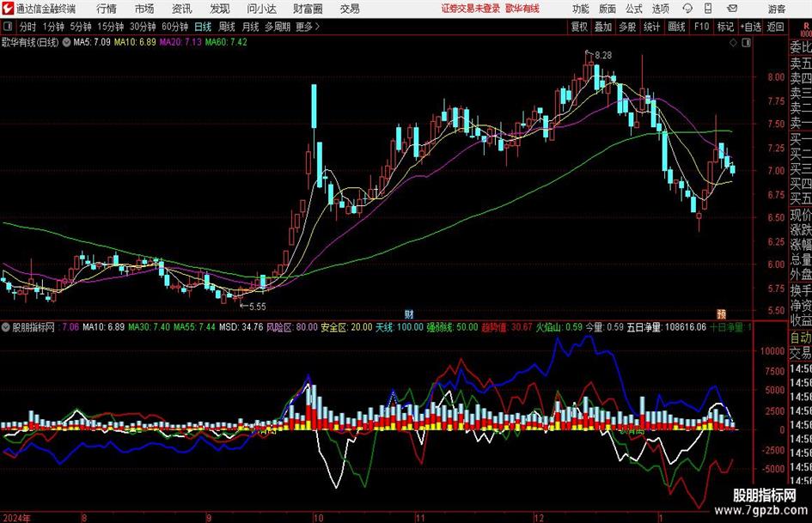The height and width of the screenshot is (523, 812).
Task: Click the 画线 drawing button
Action: pyautogui.click(x=676, y=27)
